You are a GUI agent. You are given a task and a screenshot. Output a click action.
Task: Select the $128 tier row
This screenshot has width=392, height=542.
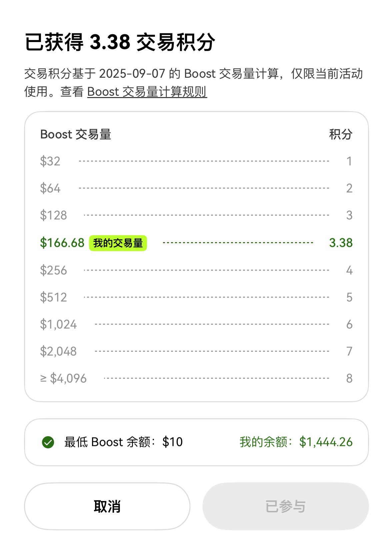tap(196, 215)
